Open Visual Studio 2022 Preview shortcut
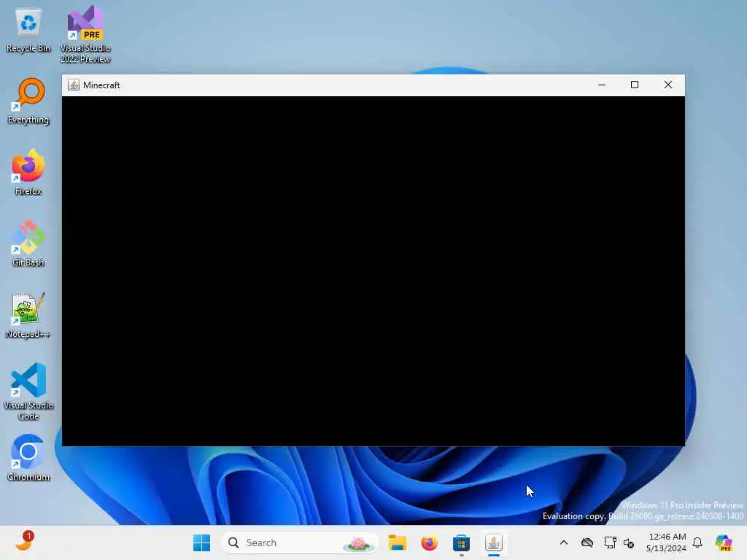Image resolution: width=747 pixels, height=560 pixels. pyautogui.click(x=85, y=34)
